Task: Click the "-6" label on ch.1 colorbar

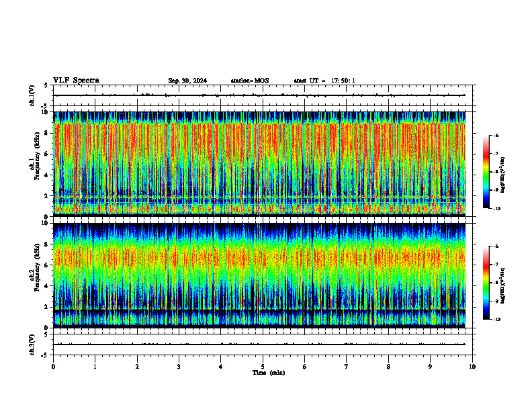Action: 496,135
